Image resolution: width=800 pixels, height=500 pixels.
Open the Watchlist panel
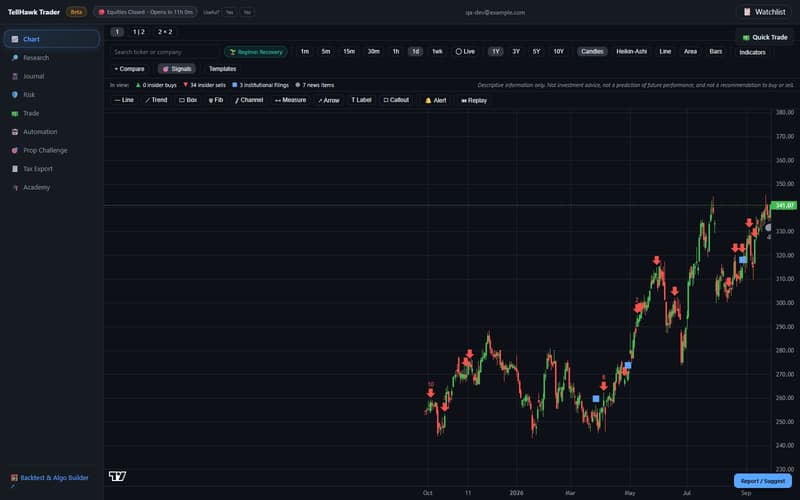pyautogui.click(x=764, y=12)
